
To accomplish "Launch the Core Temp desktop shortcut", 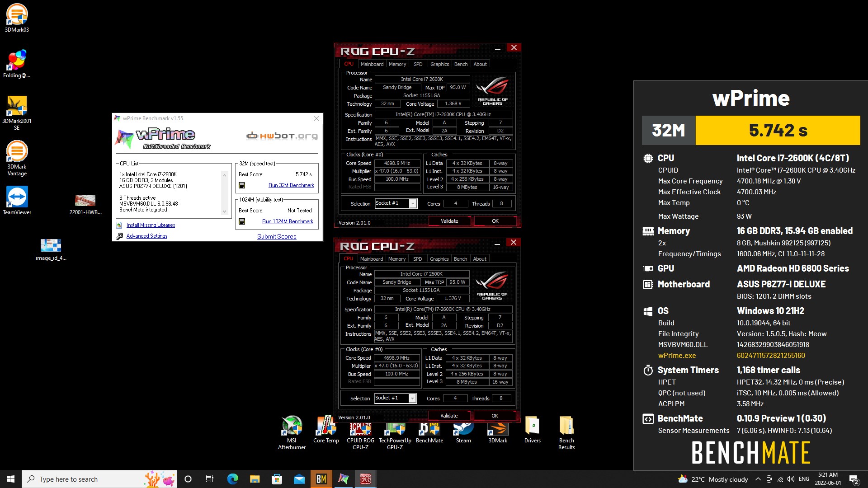I will [326, 430].
